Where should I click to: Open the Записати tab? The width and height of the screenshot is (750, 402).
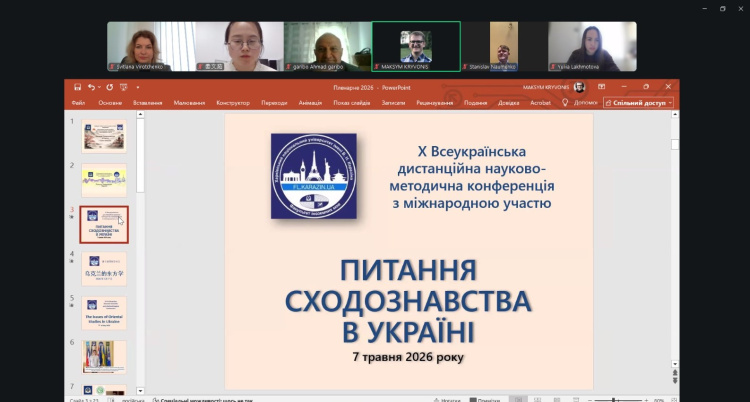click(393, 103)
